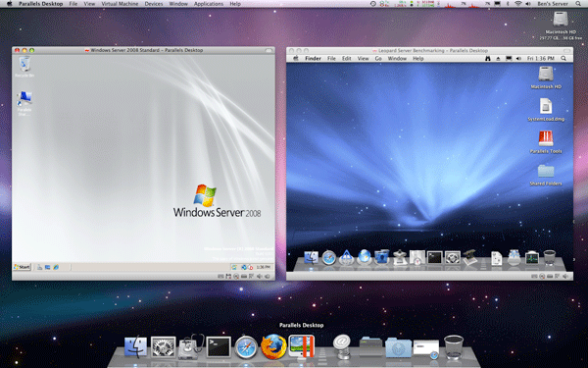The width and height of the screenshot is (588, 368).
Task: Open Terminal in the Leopard Server VM dock
Action: 434,257
